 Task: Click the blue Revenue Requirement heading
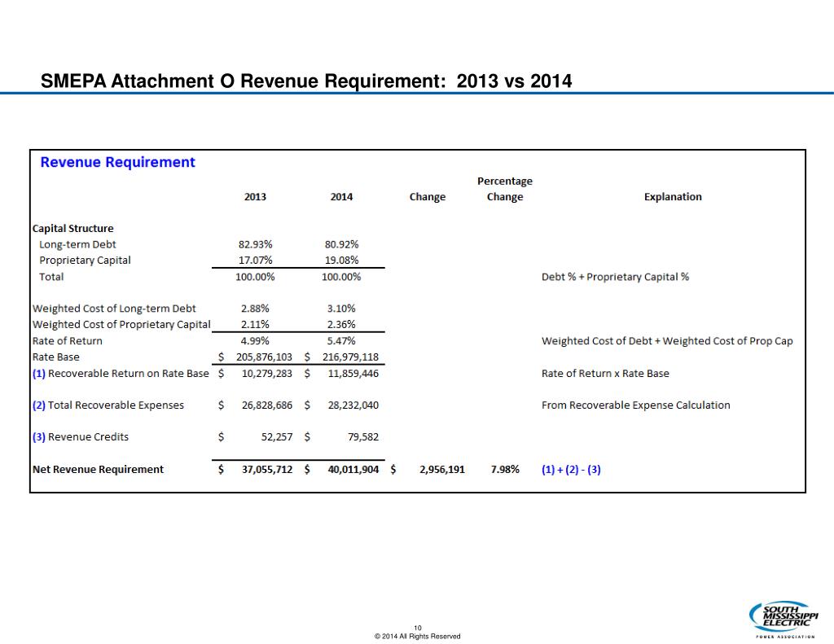117,162
